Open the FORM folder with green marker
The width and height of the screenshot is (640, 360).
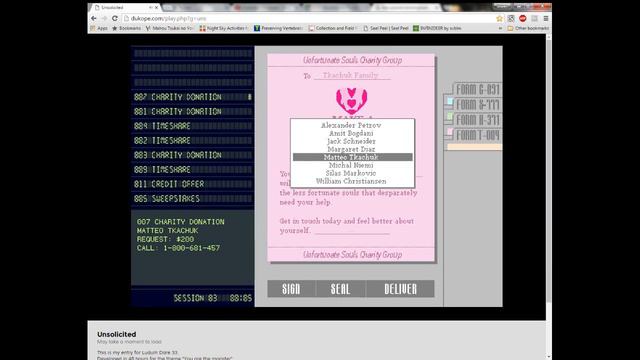pos(473,120)
